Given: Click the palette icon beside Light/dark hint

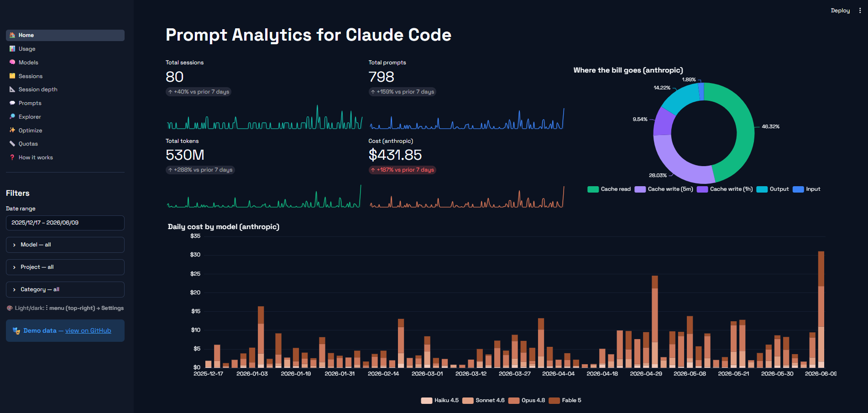Looking at the screenshot, I should pyautogui.click(x=10, y=308).
